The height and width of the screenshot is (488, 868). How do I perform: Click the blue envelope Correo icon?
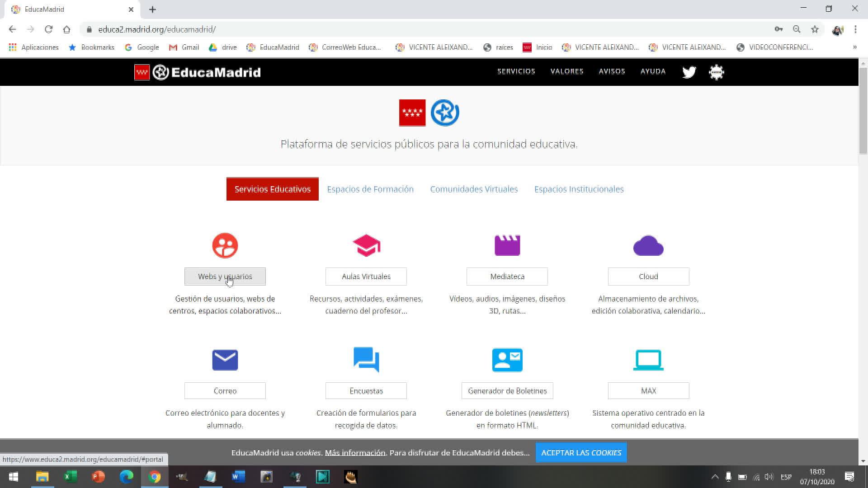point(225,360)
